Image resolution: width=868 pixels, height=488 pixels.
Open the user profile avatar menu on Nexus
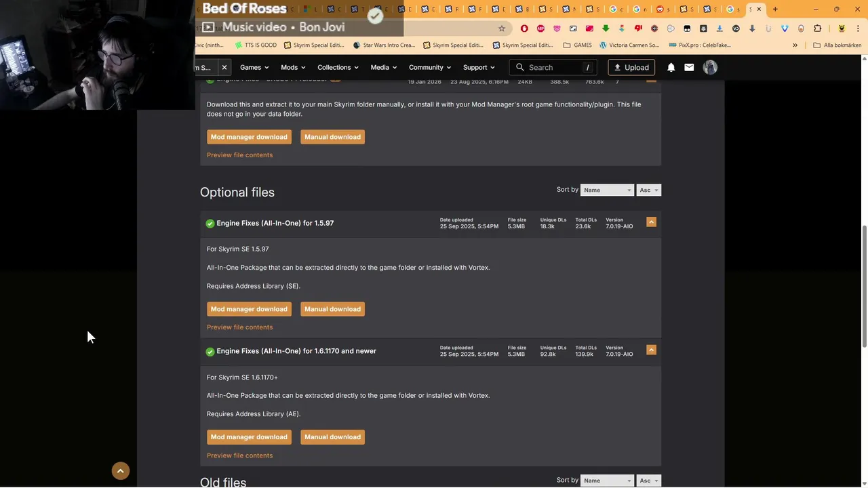point(710,67)
